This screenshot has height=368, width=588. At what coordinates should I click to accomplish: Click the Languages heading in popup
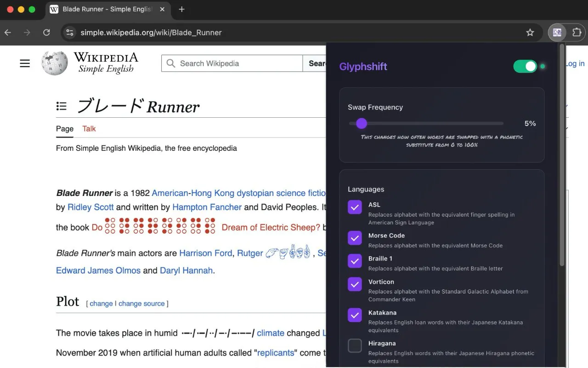tap(366, 189)
